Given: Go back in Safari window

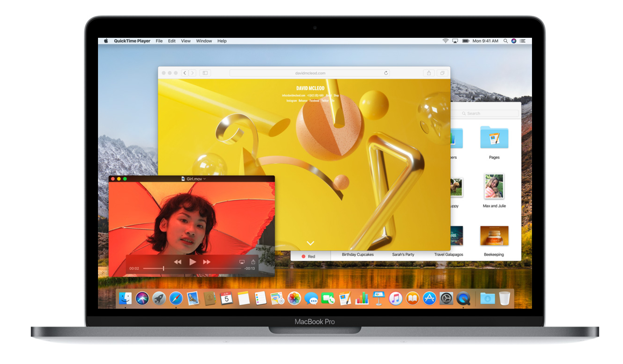Looking at the screenshot, I should coord(185,73).
